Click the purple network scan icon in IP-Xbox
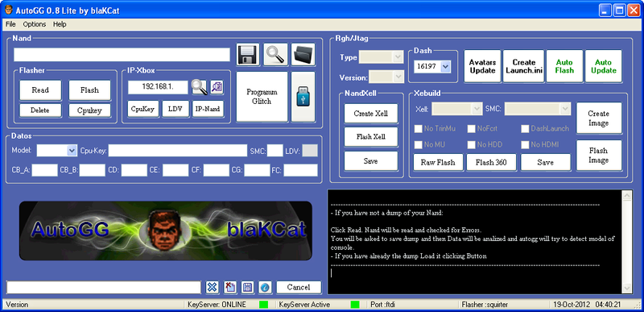This screenshot has width=644, height=312. click(x=217, y=87)
